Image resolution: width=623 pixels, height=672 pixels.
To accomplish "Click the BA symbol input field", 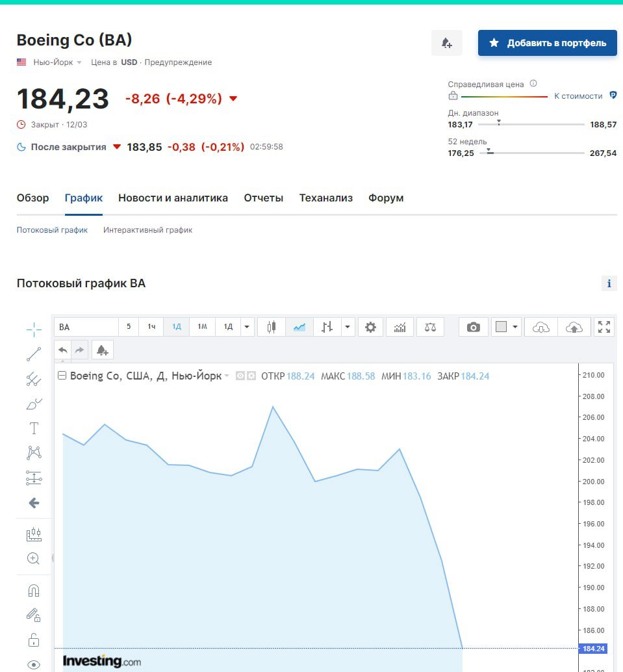I will point(86,327).
